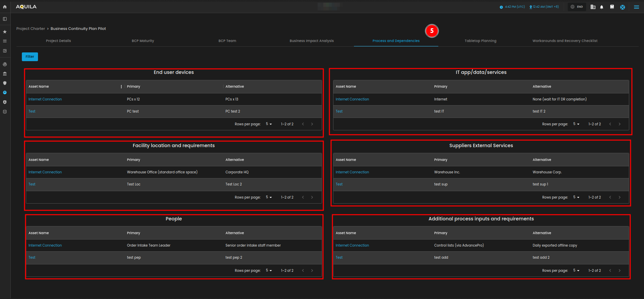Open Asset Name column menu dots
The height and width of the screenshot is (299, 644).
point(121,87)
